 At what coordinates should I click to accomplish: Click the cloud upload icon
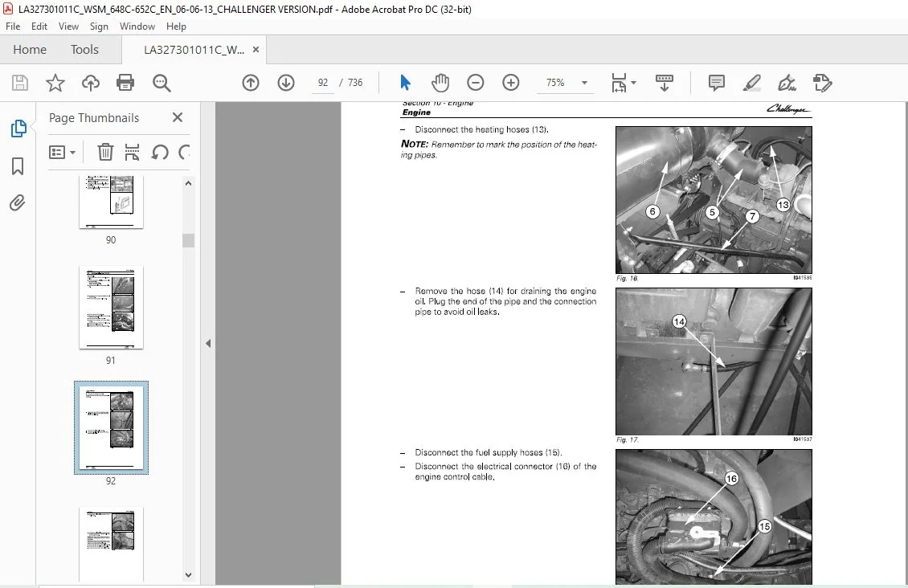[x=90, y=83]
